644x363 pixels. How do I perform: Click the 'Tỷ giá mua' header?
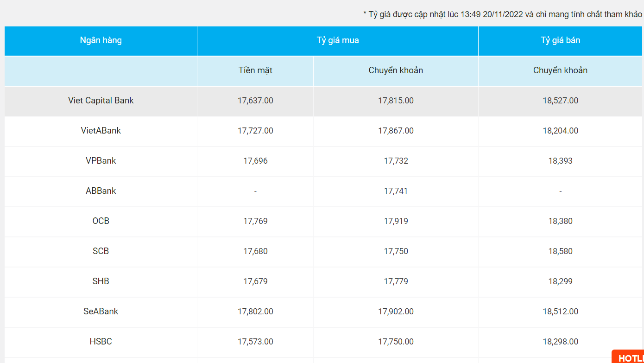338,40
